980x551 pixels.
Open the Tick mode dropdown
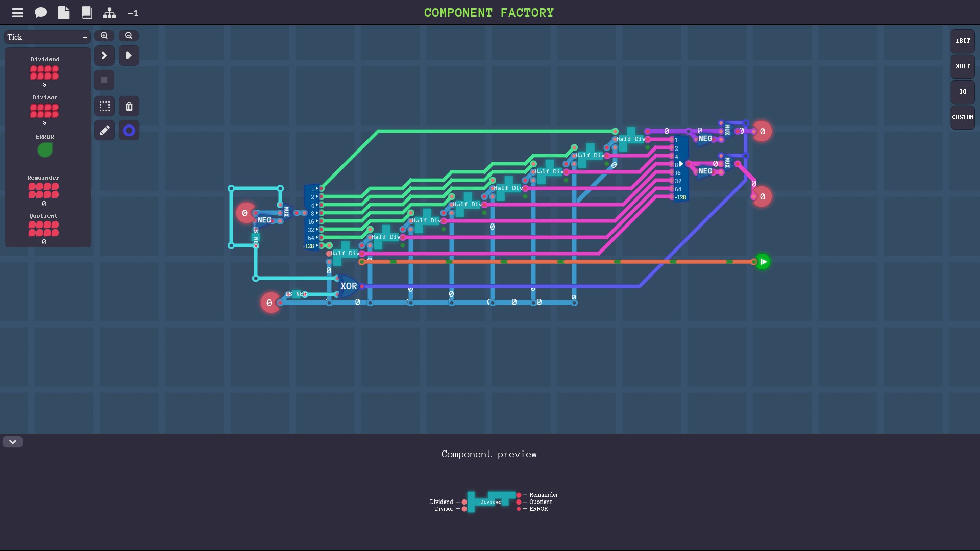47,37
